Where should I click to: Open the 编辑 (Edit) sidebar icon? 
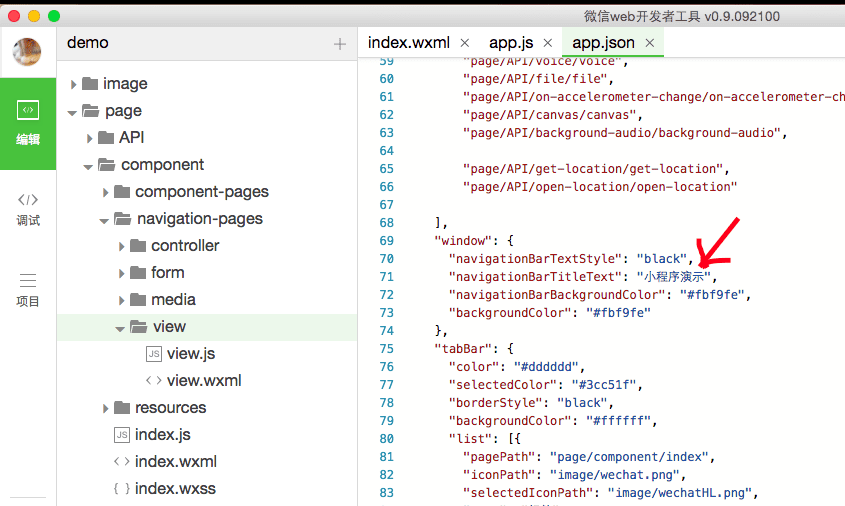coord(28,122)
